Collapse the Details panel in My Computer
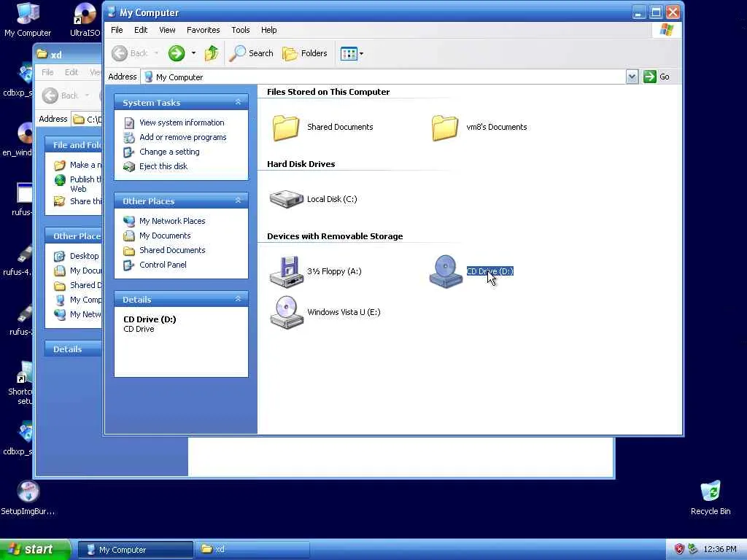 [x=239, y=299]
